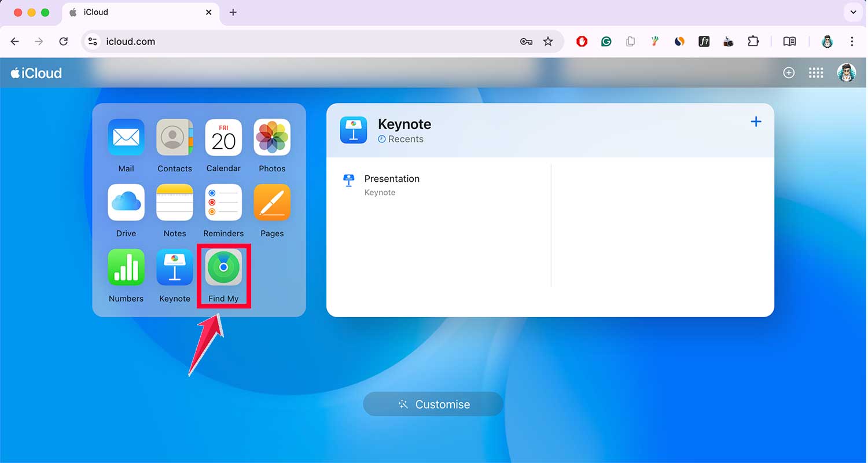Click the Customise button
Image resolution: width=868 pixels, height=463 pixels.
(433, 404)
